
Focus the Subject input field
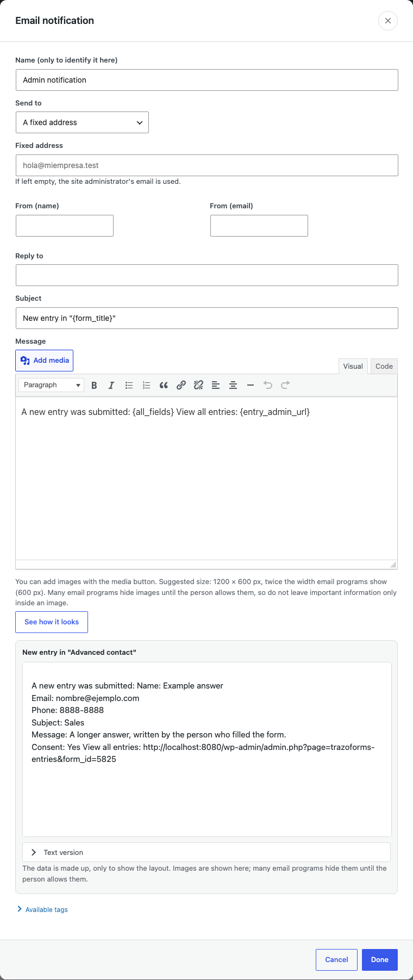207,318
